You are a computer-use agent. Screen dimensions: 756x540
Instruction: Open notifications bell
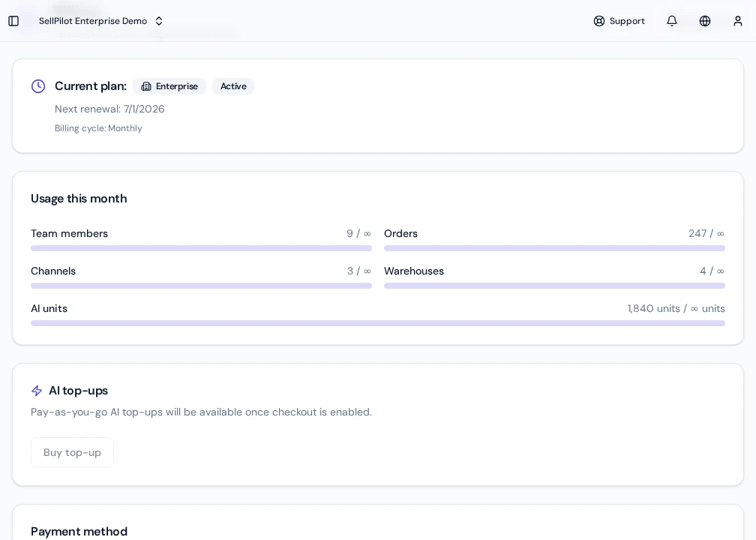[672, 21]
